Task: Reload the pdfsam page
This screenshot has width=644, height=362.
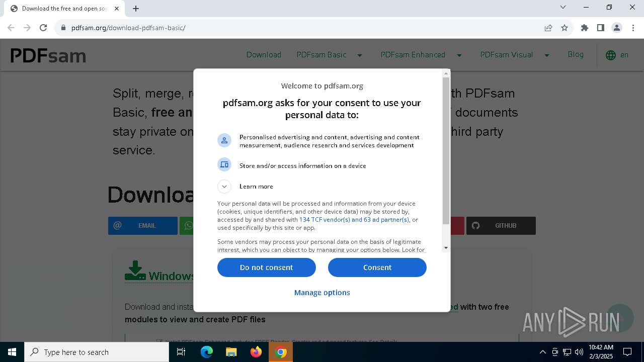Action: (43, 28)
